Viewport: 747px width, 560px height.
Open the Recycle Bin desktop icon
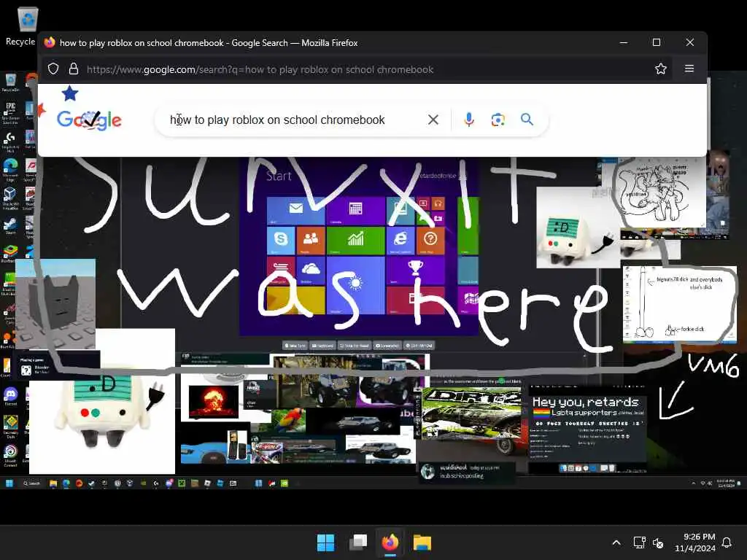click(27, 26)
